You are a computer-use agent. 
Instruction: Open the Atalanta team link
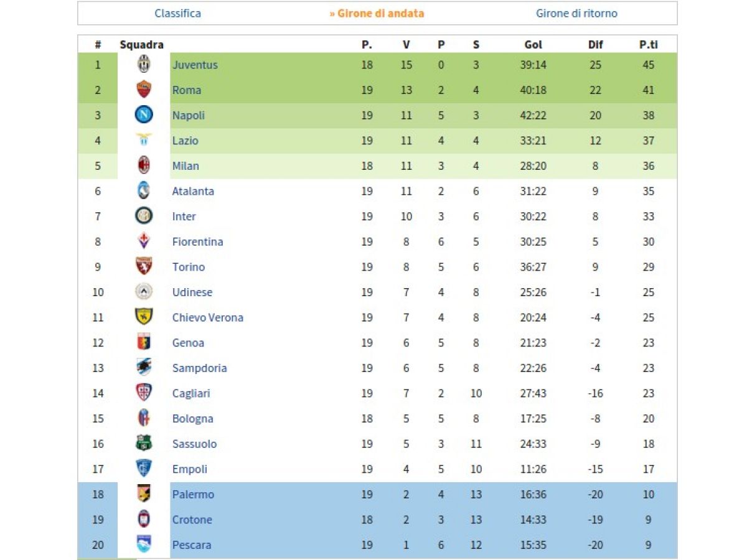point(193,191)
